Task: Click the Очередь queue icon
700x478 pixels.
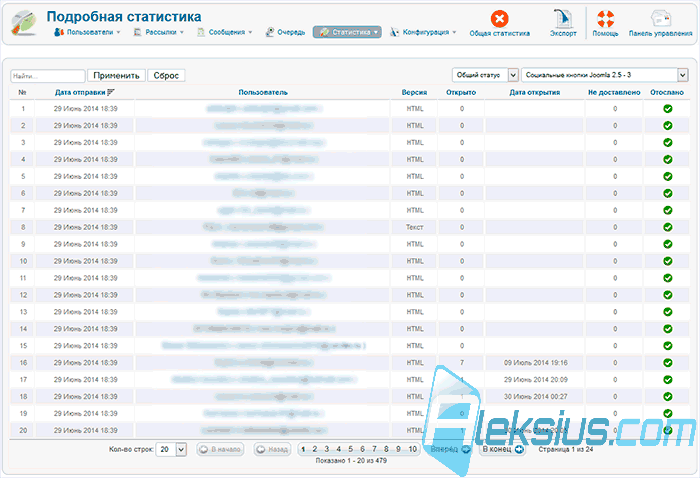Action: (269, 32)
